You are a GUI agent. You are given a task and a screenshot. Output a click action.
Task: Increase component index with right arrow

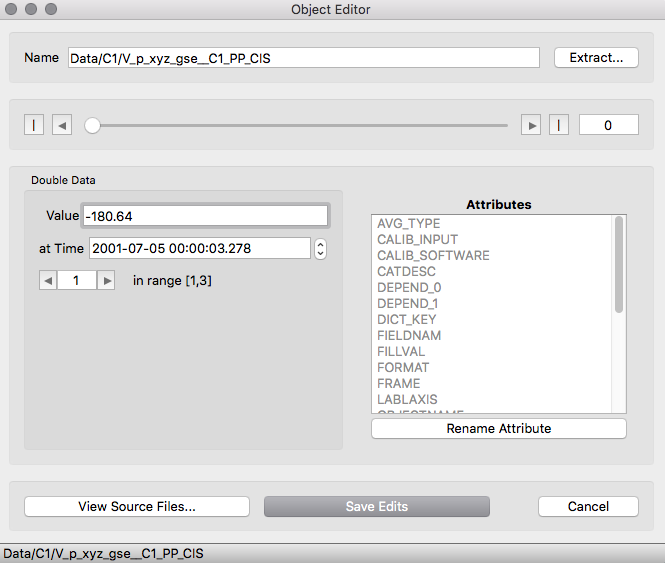pyautogui.click(x=106, y=281)
